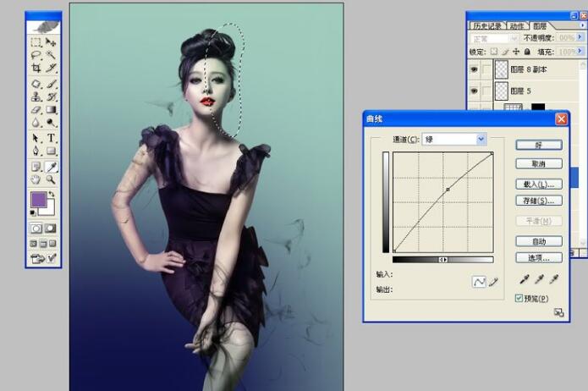This screenshot has height=391, width=588.
Task: Select the Rectangle shape tool
Action: pos(51,151)
